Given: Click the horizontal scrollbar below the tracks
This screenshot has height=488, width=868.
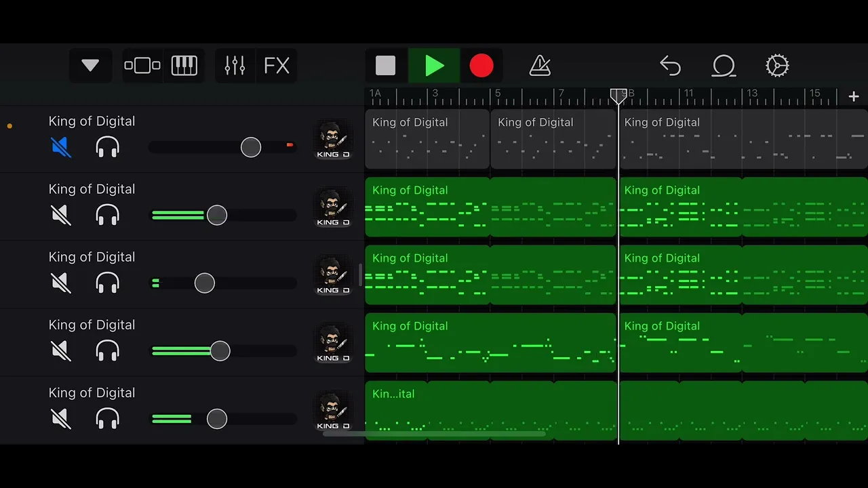Looking at the screenshot, I should (x=434, y=434).
